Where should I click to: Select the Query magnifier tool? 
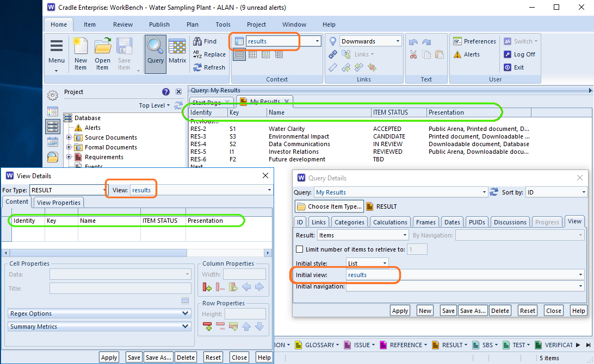[x=156, y=54]
